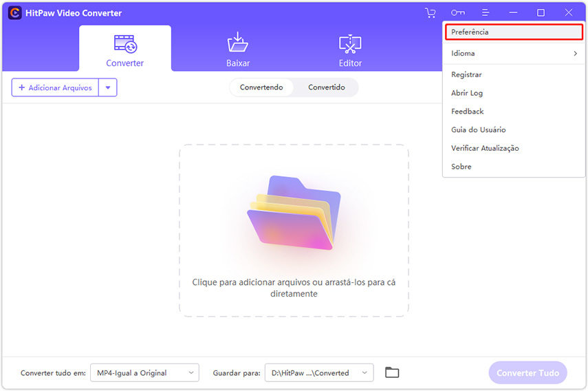Click the key registration icon

(x=458, y=13)
